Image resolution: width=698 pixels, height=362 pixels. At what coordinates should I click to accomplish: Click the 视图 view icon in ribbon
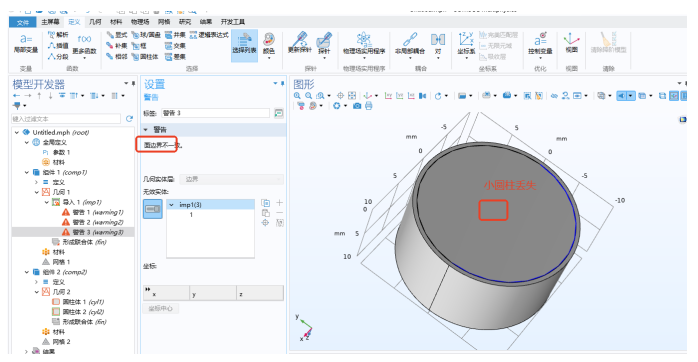pyautogui.click(x=572, y=43)
